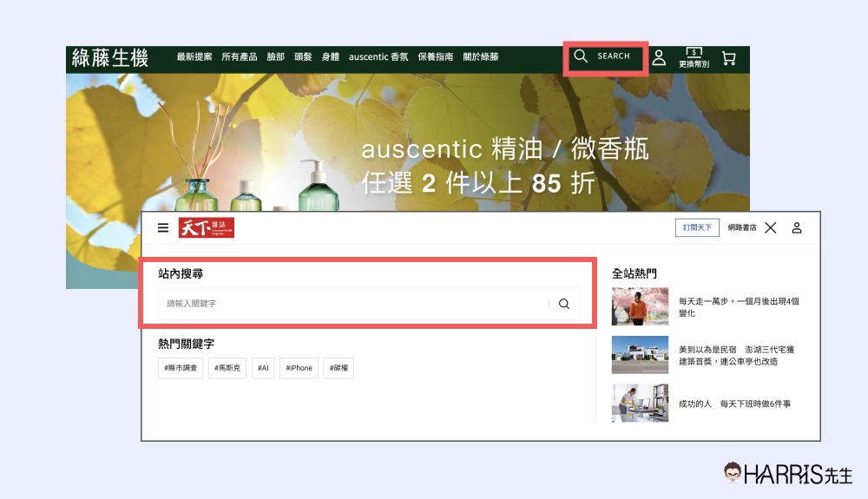Click the user profile icon next to the X
Viewport: 868px width, 499px height.
[797, 228]
